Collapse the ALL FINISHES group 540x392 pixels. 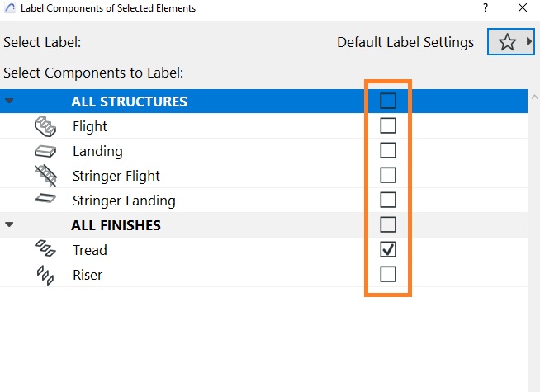pos(9,224)
